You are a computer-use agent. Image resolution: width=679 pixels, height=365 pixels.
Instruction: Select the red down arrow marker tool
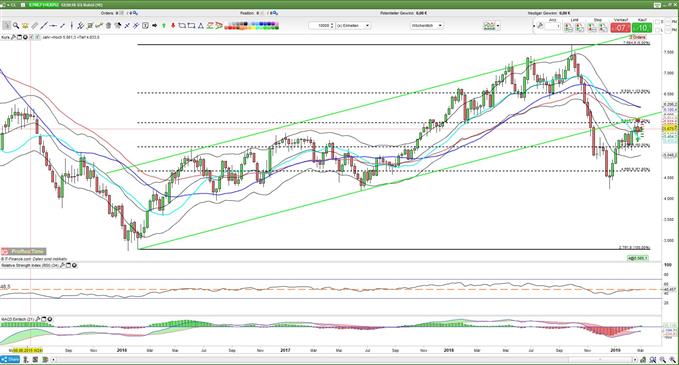173,26
